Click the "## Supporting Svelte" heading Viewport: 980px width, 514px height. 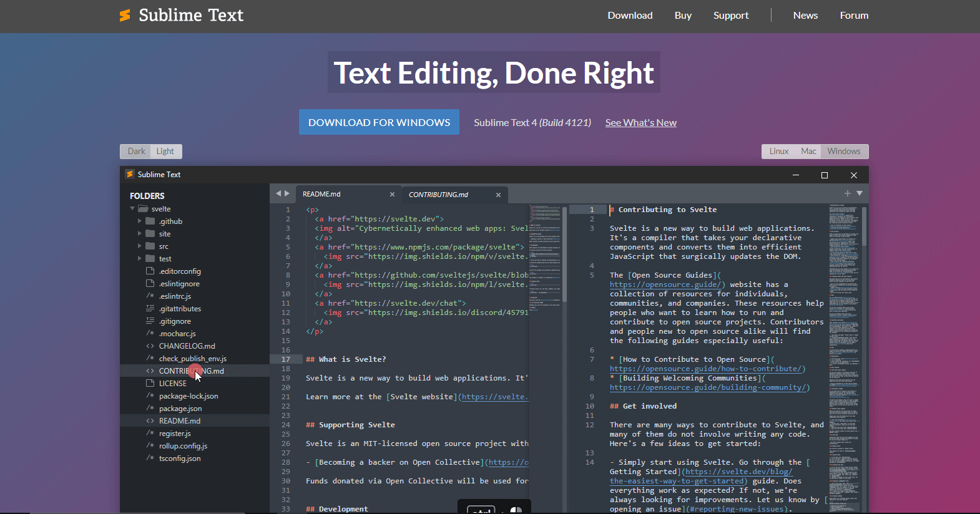click(x=350, y=425)
